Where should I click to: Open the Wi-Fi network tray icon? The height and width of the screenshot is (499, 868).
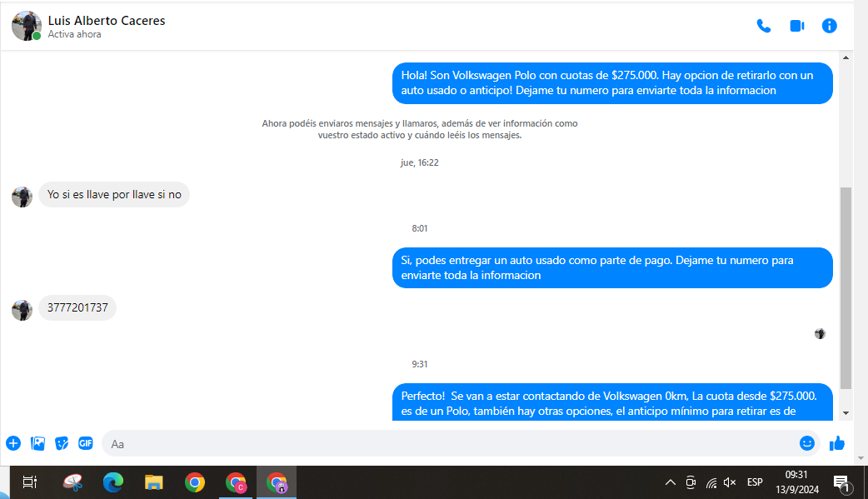pos(711,483)
